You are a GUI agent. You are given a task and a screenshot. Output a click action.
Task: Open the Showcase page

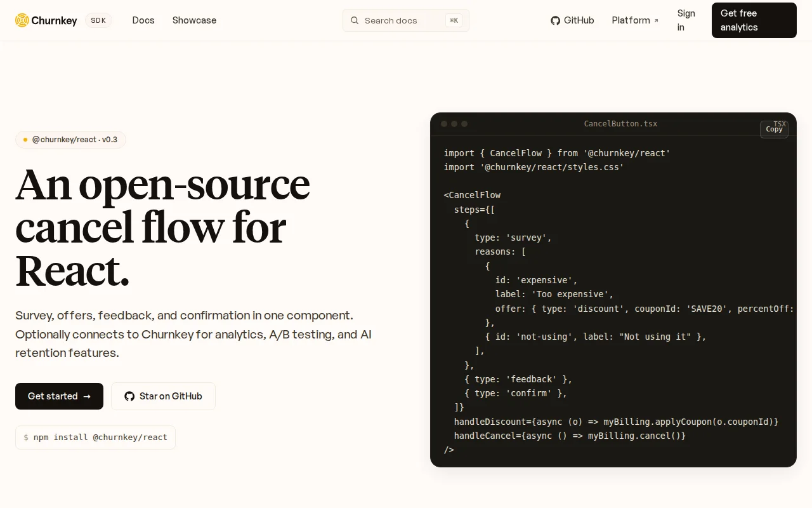click(x=194, y=20)
